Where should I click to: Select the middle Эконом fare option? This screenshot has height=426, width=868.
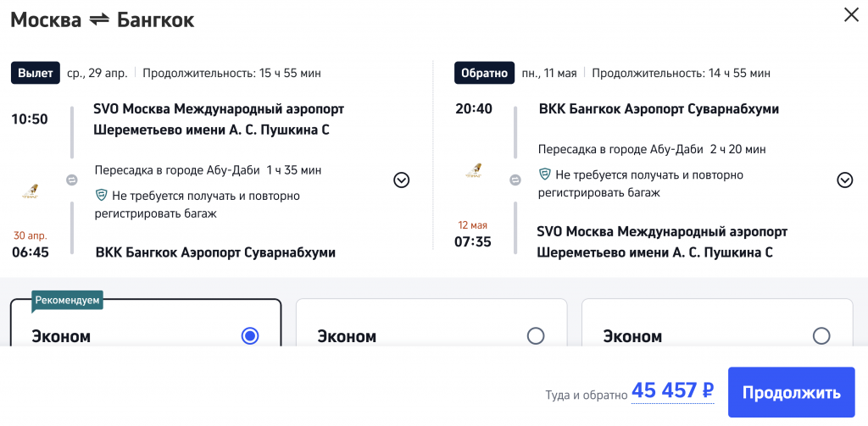(x=535, y=336)
